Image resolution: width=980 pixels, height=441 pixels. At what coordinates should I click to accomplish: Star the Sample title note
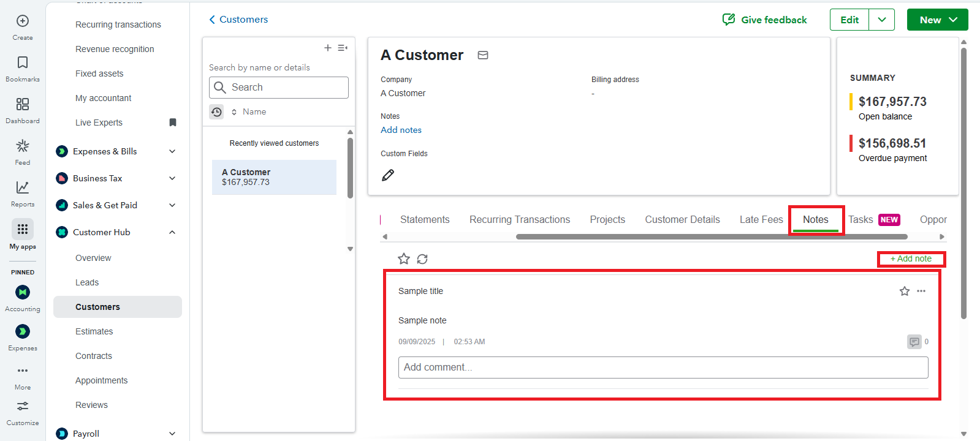point(905,291)
